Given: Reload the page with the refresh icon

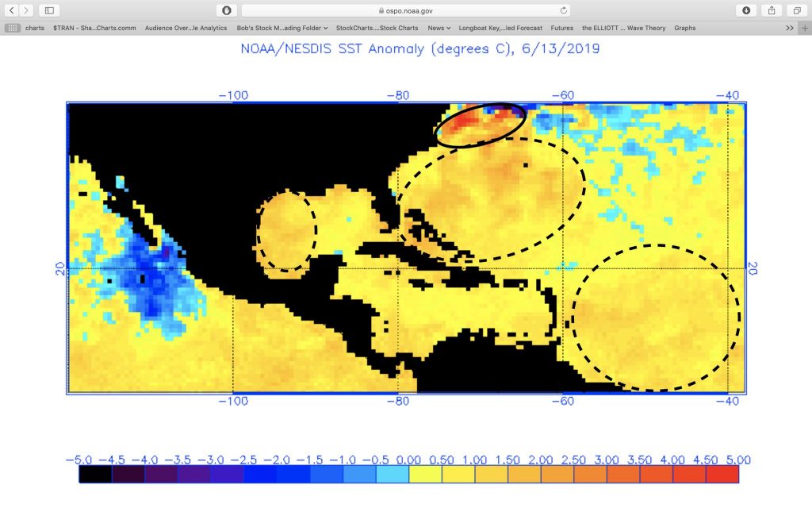Looking at the screenshot, I should coord(564,10).
